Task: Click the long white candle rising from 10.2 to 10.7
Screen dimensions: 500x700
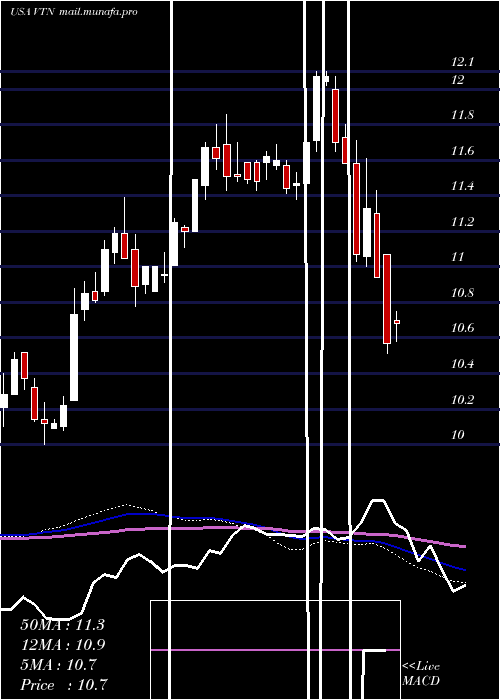Action: tap(74, 357)
